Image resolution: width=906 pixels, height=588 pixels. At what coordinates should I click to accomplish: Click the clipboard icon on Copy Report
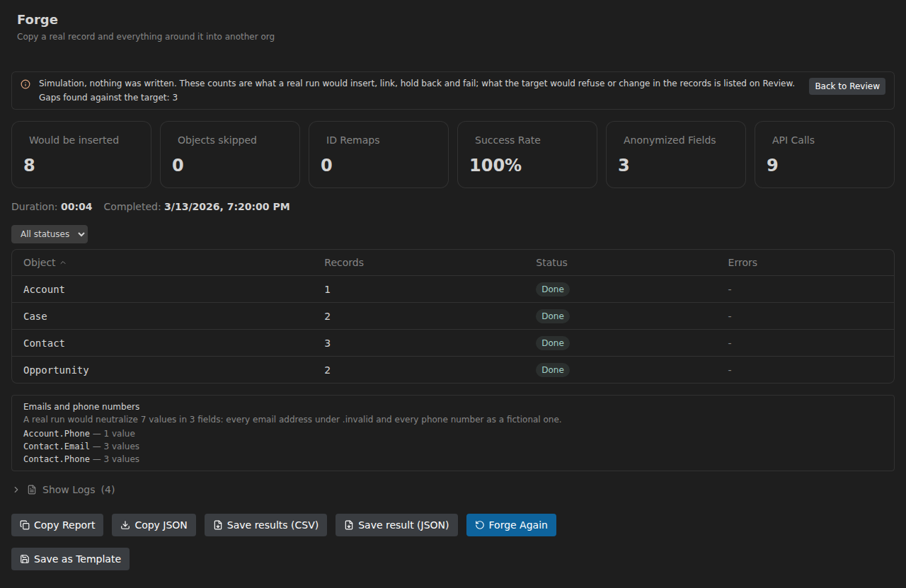pyautogui.click(x=25, y=525)
